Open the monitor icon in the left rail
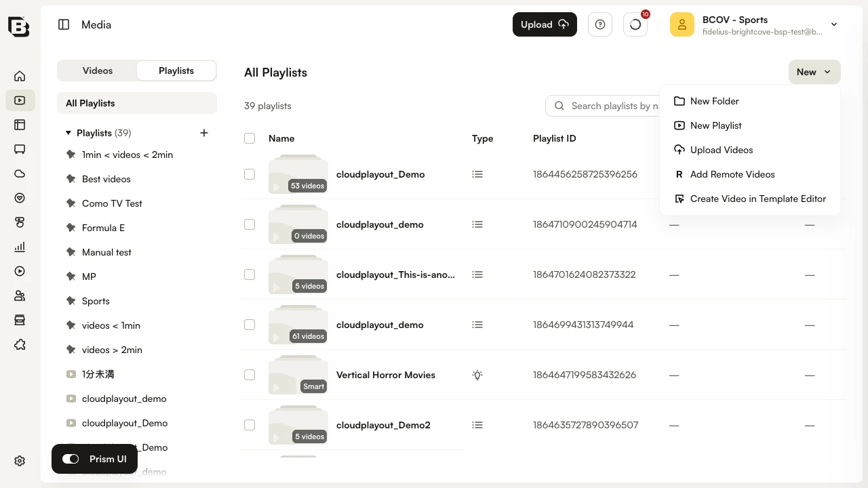Image resolution: width=868 pixels, height=488 pixels. point(20,149)
